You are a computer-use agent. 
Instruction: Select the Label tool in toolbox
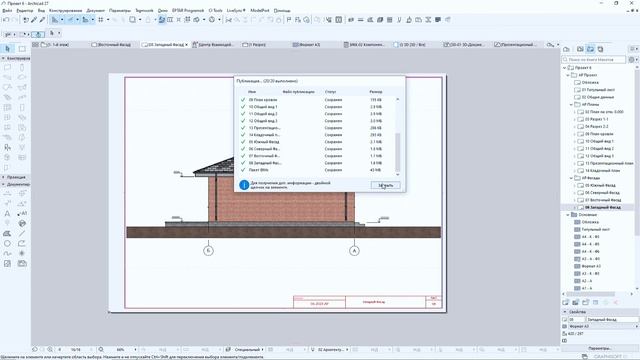(x=22, y=213)
